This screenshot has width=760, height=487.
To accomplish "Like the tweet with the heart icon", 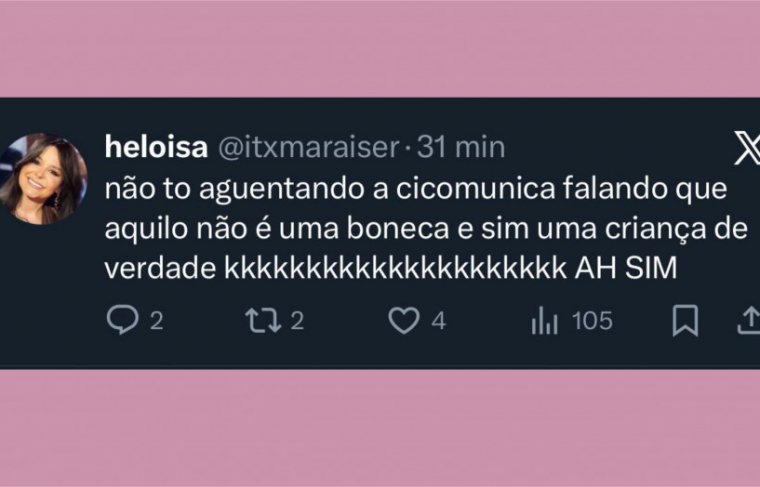I will 403,321.
